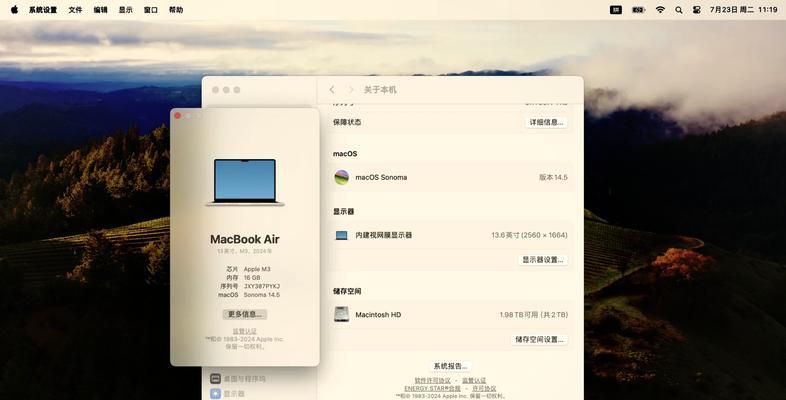Click the 更多信息… button in About window
Image resolution: width=786 pixels, height=400 pixels.
click(x=245, y=314)
